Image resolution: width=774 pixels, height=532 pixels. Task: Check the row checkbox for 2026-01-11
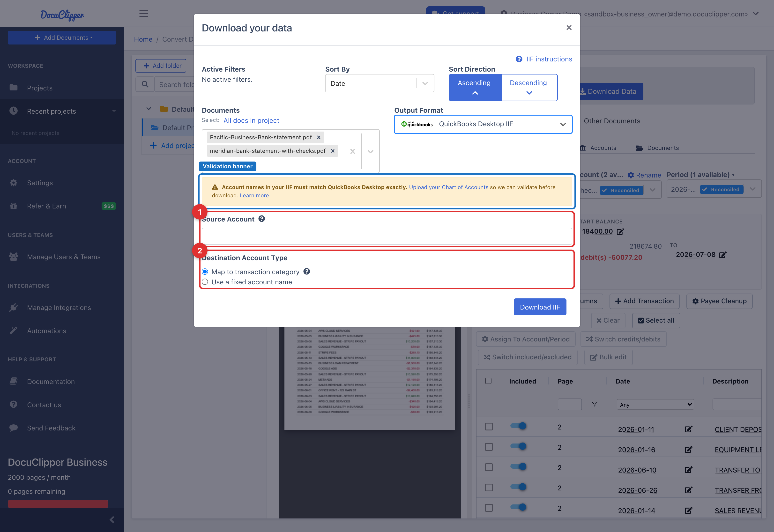[x=489, y=426]
